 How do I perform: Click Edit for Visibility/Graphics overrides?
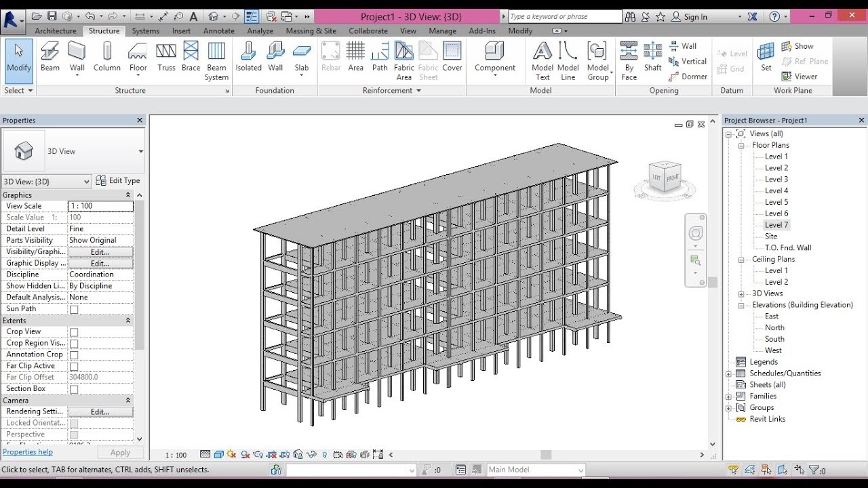coord(100,252)
